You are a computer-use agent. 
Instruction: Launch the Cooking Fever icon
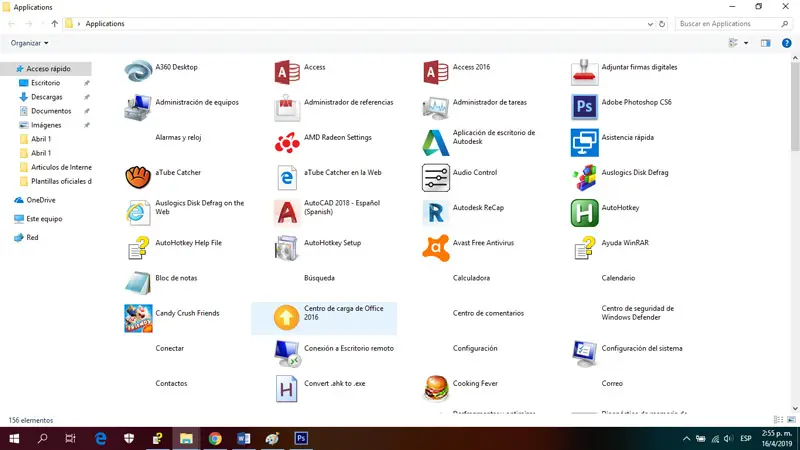tap(436, 388)
